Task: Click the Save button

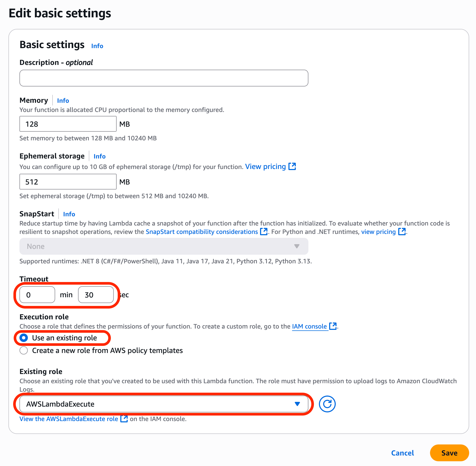Action: point(449,453)
